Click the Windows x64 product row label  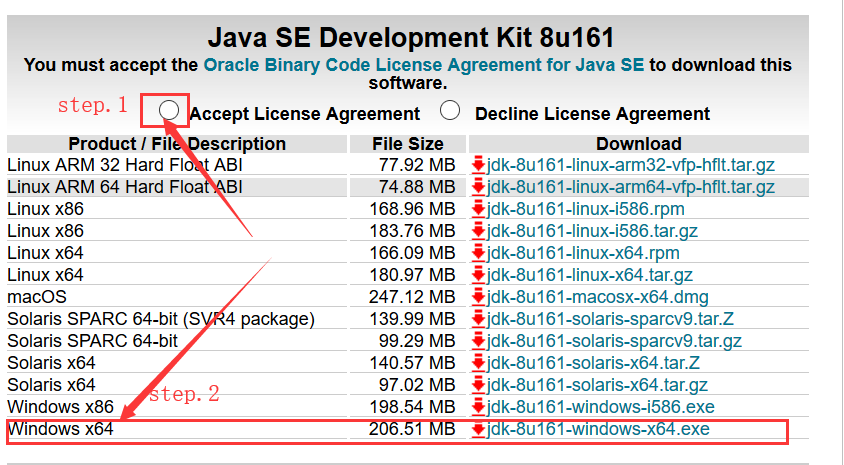60,429
